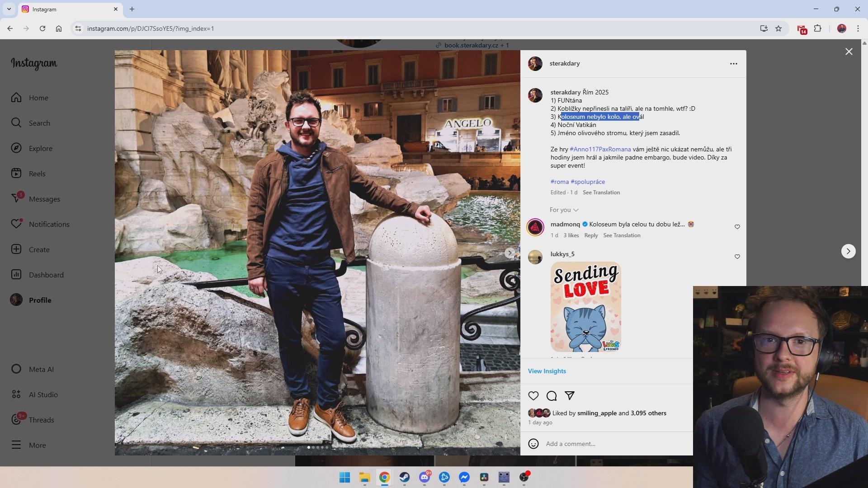
Task: Share post via paper plane icon
Action: (569, 396)
